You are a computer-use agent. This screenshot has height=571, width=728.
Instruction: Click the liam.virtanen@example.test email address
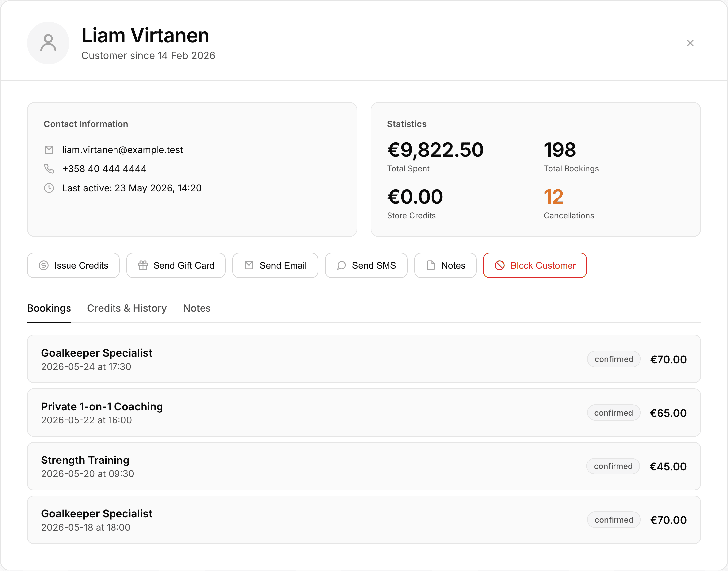point(123,150)
